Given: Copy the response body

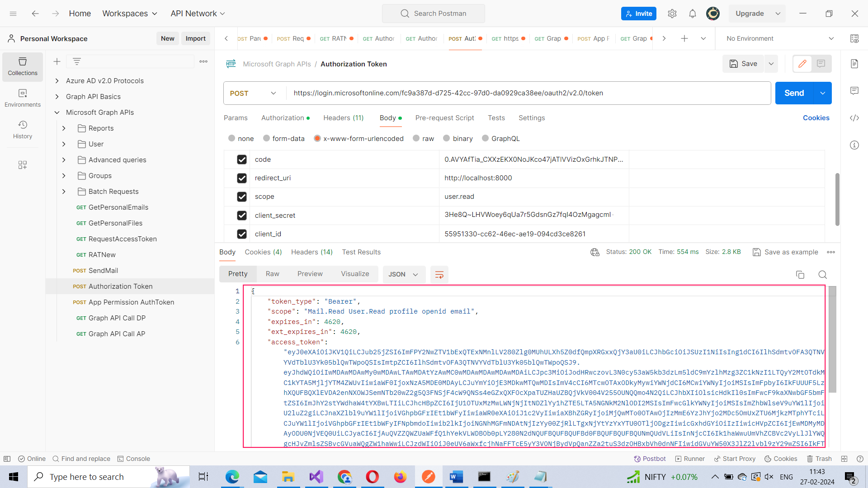Looking at the screenshot, I should pyautogui.click(x=800, y=275).
